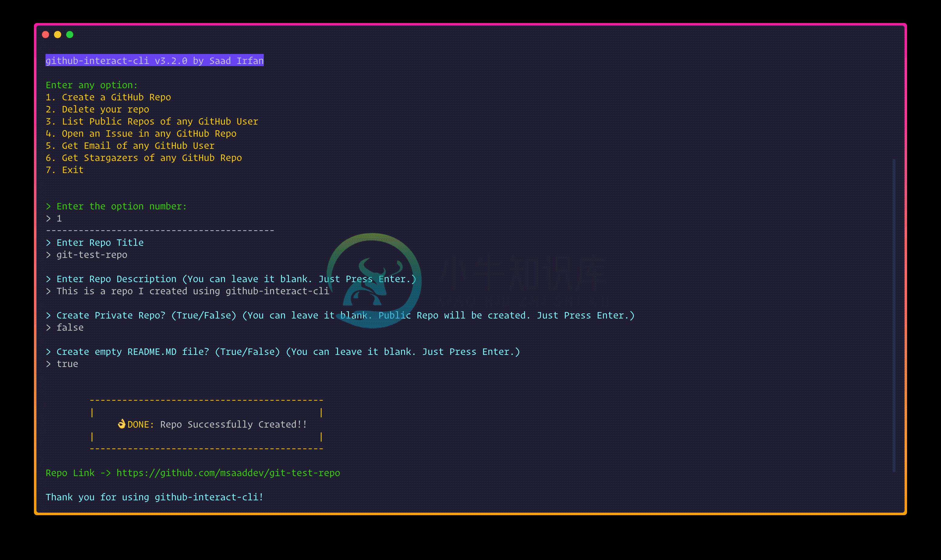Click 'Thank you for using github-interact-cli!' line
The width and height of the screenshot is (941, 560).
point(154,497)
